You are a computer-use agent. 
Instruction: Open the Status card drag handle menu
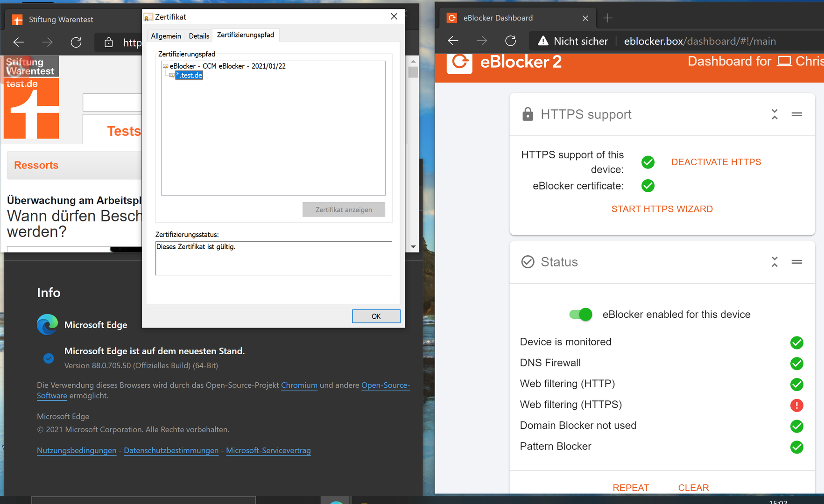[797, 262]
